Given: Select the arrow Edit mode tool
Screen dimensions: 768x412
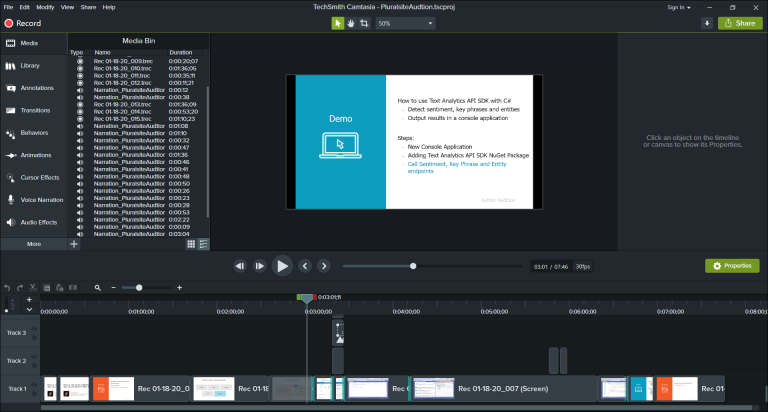Looking at the screenshot, I should pos(337,23).
